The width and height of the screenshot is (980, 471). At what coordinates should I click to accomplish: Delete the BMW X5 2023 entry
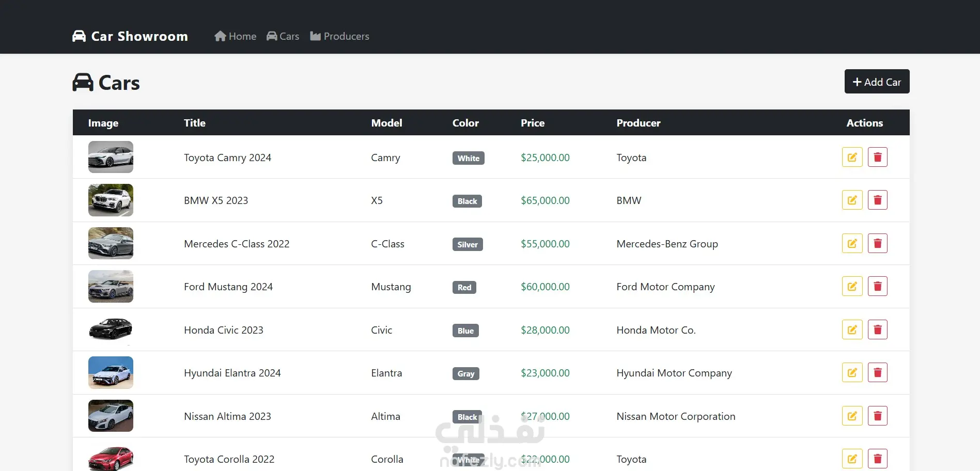pyautogui.click(x=877, y=200)
